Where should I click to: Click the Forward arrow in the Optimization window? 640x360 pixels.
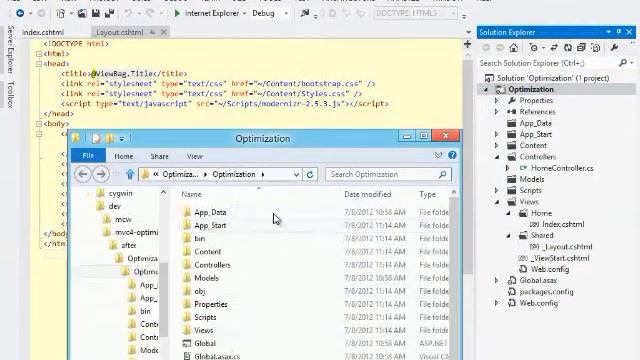pyautogui.click(x=101, y=174)
